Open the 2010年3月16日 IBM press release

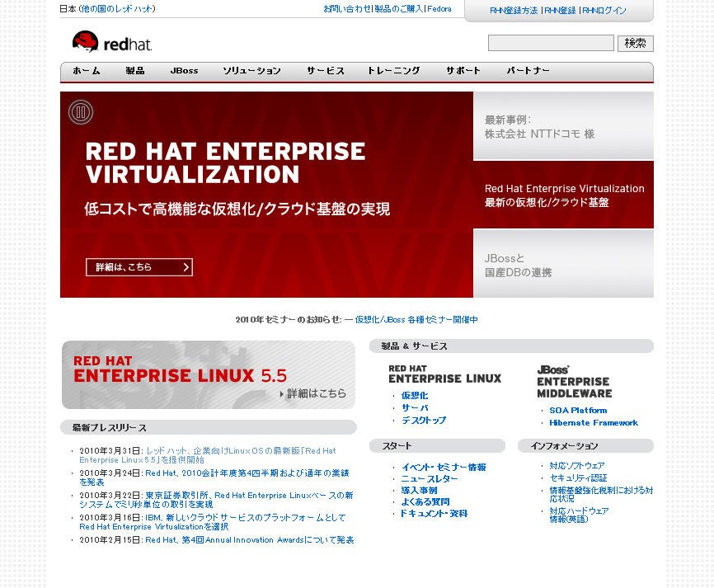(212, 522)
